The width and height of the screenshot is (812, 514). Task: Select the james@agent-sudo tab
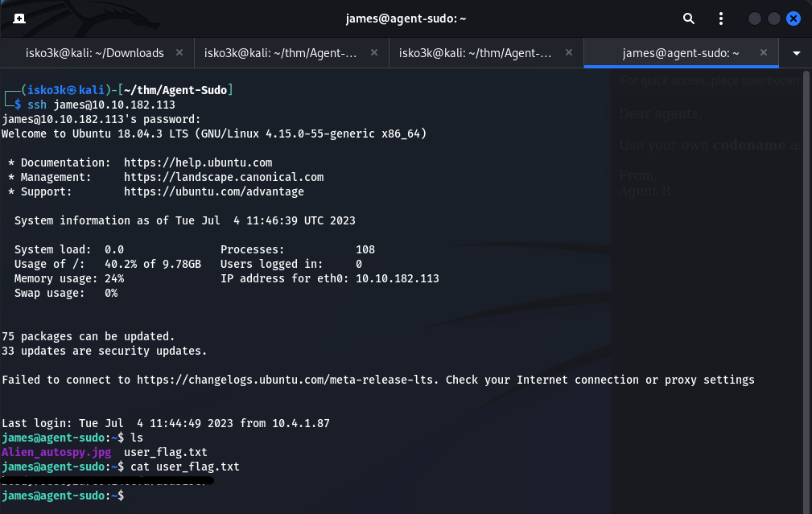click(680, 53)
